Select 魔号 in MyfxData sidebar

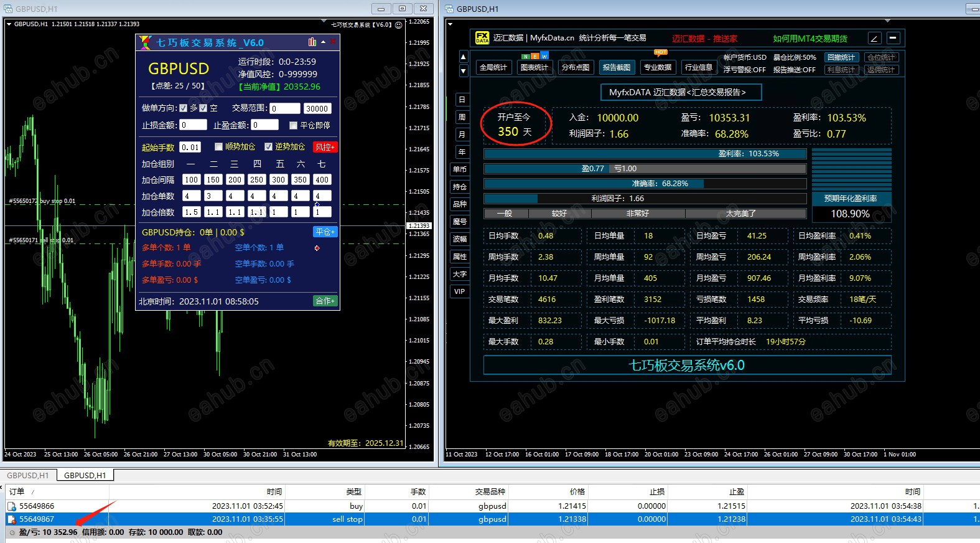coord(460,222)
